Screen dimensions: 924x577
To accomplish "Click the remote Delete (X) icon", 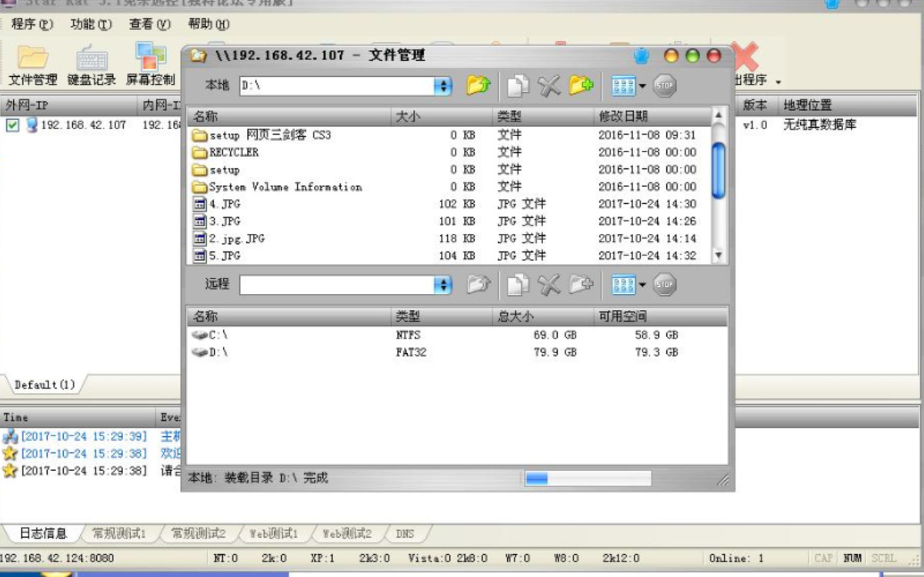I will tap(549, 285).
